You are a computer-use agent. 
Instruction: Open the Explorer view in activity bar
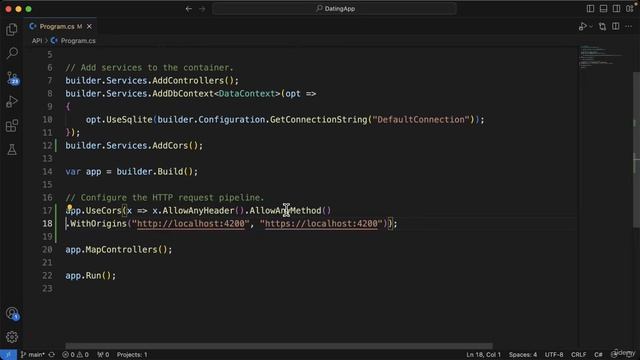(x=12, y=29)
